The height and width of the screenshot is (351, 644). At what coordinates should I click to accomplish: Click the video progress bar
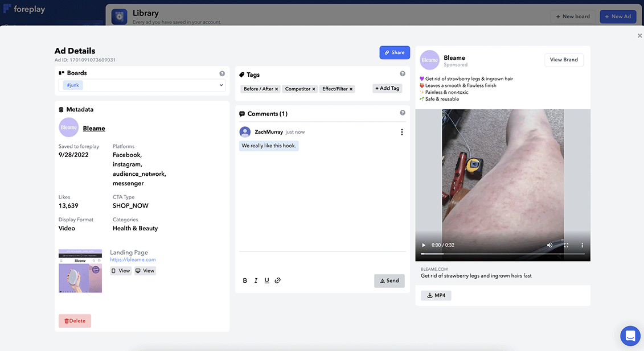coord(502,254)
